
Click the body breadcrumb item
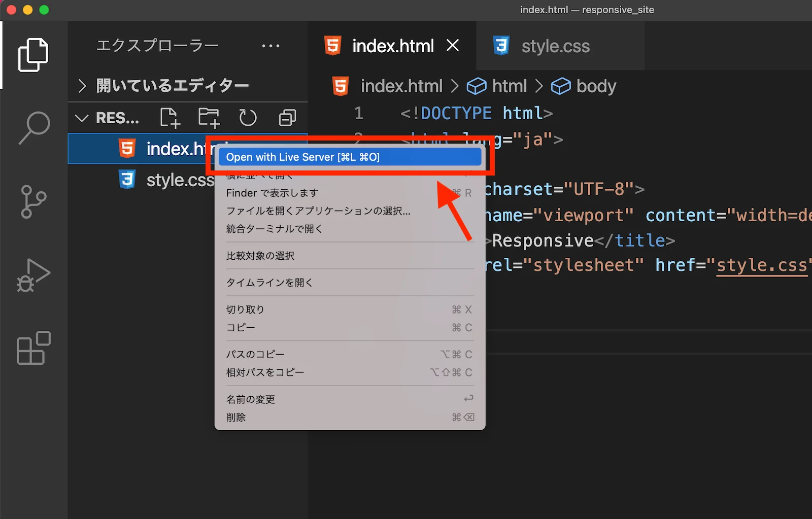[596, 86]
